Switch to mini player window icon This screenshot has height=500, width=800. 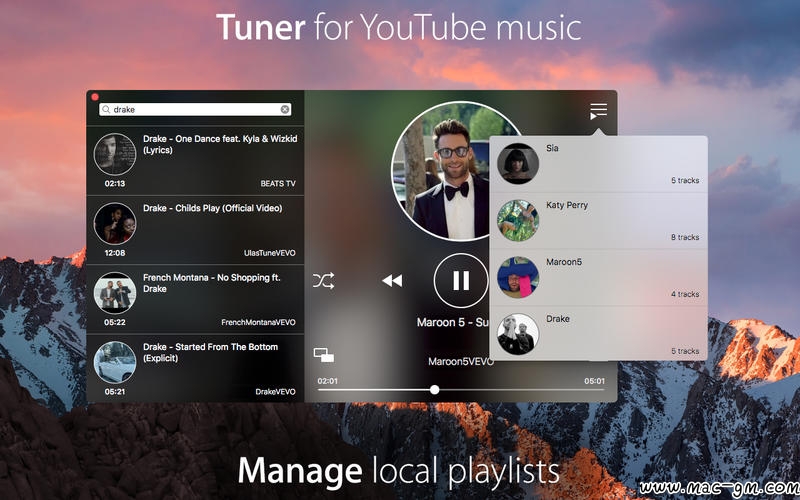click(323, 355)
